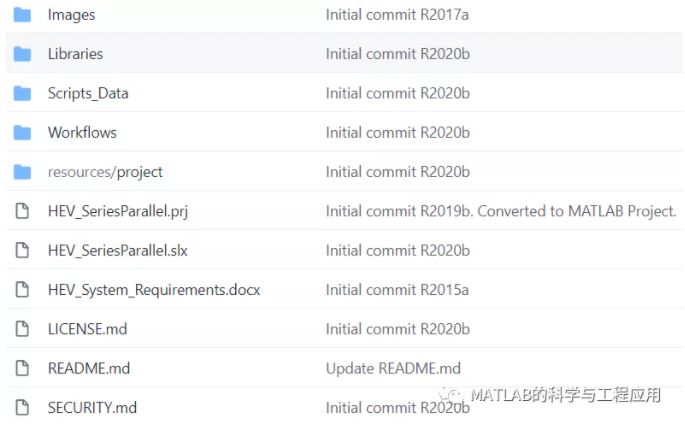Image resolution: width=685 pixels, height=427 pixels.
Task: Click the file icon beside LICENSE.md
Action: pos(22,329)
